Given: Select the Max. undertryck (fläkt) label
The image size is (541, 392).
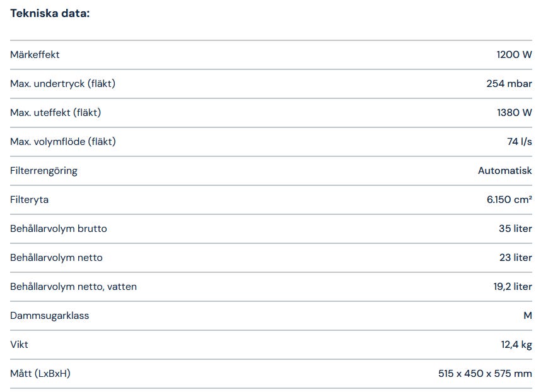Looking at the screenshot, I should click(62, 84).
